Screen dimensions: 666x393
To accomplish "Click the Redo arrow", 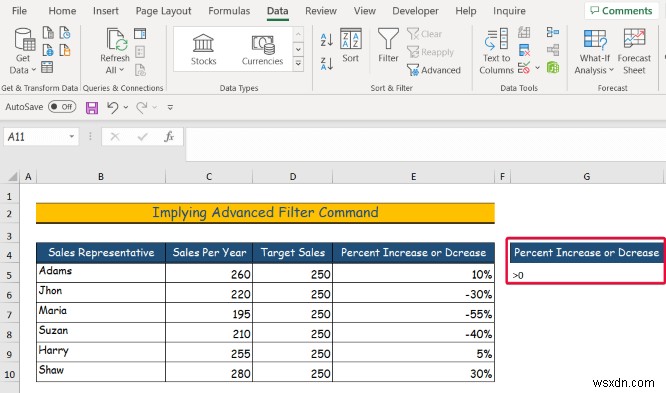I will (141, 107).
